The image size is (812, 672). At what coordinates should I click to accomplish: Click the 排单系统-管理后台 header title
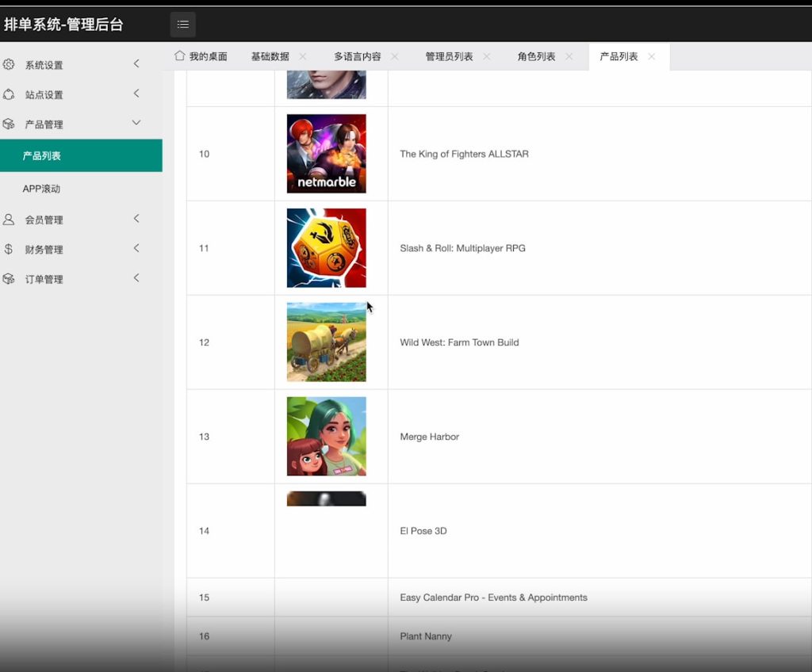point(63,25)
